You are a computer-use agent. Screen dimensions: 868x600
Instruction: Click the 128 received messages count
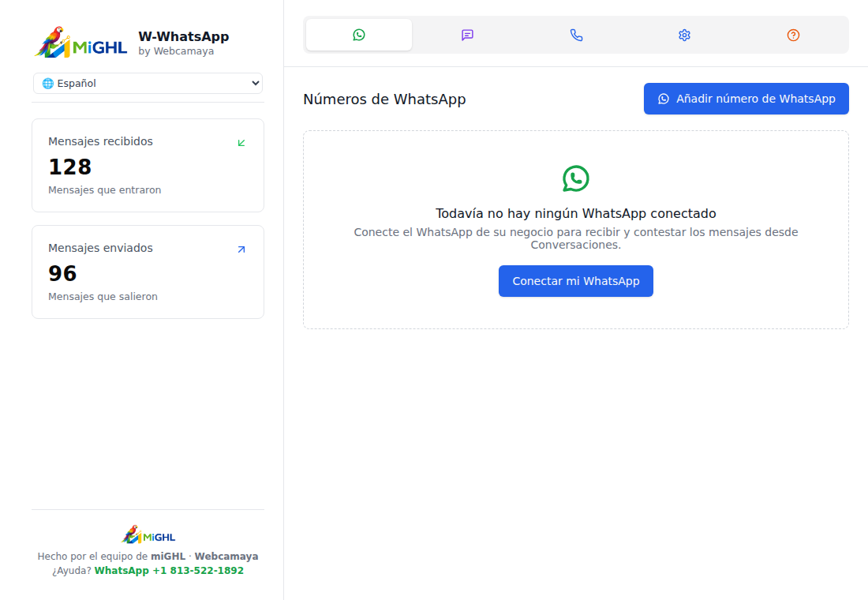(69, 167)
